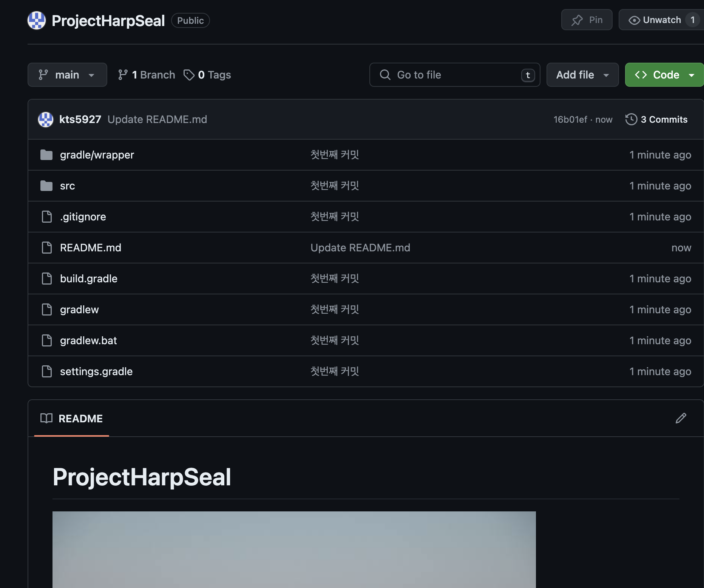Open commit message in gradlew.bat row

click(335, 340)
